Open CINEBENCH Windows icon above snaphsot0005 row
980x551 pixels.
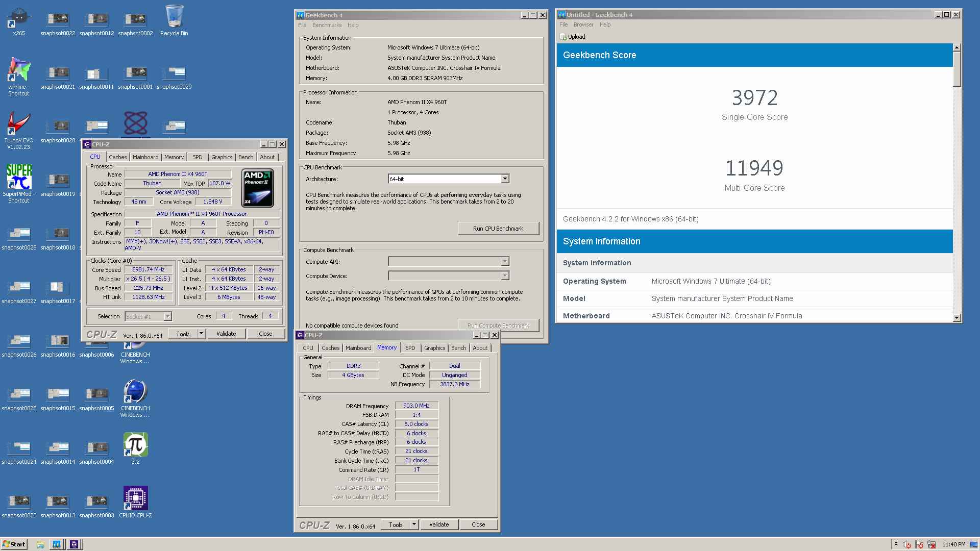[x=135, y=398]
